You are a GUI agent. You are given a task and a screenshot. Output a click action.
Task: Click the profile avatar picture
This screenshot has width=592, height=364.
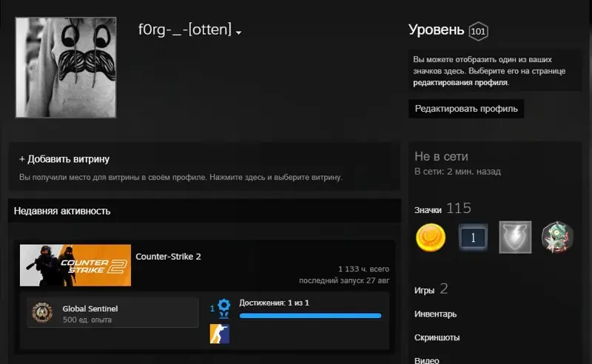[66, 67]
